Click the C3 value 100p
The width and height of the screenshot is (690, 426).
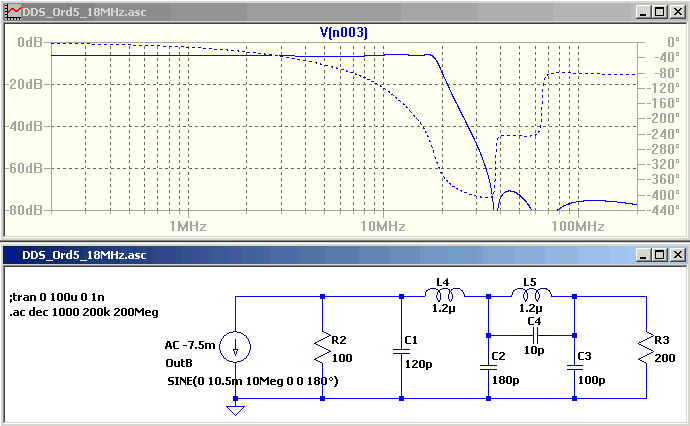pos(591,380)
